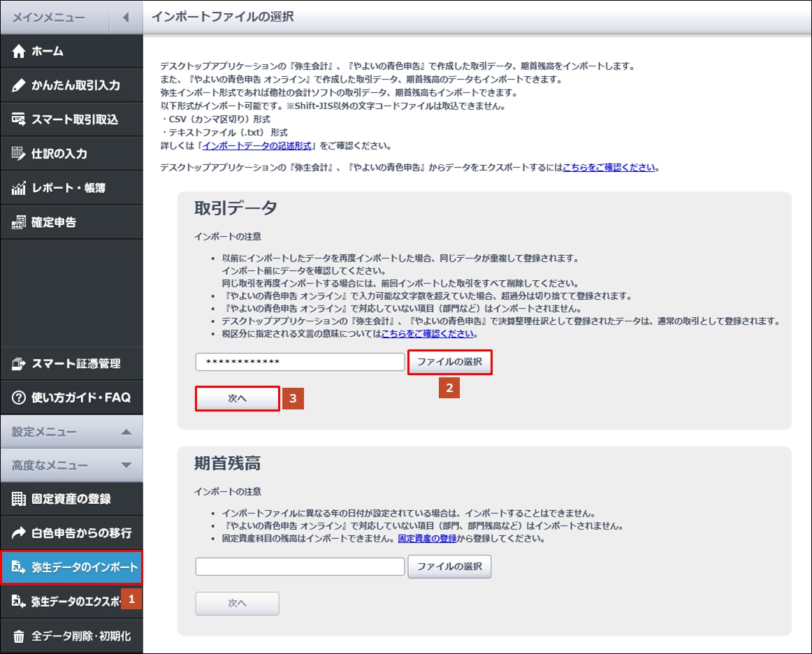Click the chart icon for レポート・帳簿

tap(19, 187)
